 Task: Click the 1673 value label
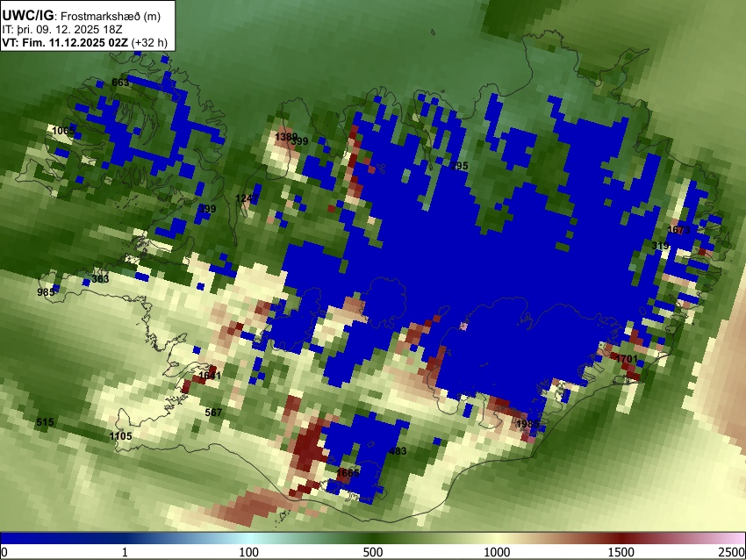click(678, 230)
